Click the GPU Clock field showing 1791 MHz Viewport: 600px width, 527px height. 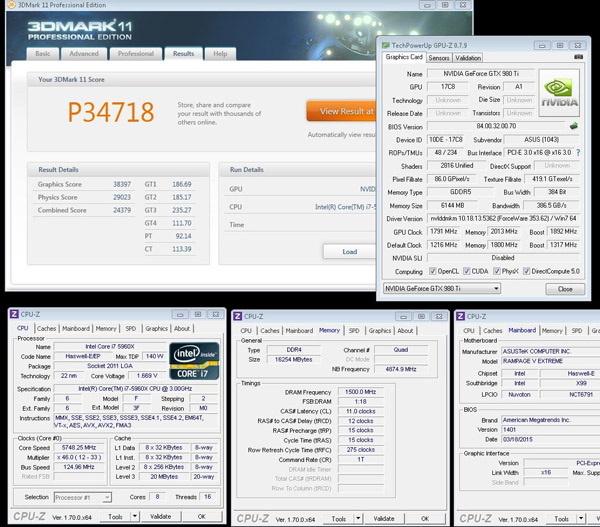click(x=443, y=232)
